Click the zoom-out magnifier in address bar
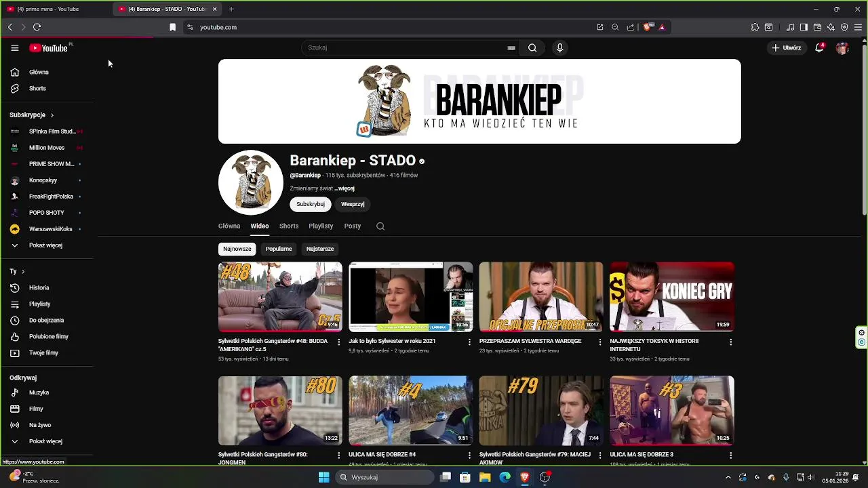Viewport: 868px width, 488px height. click(615, 27)
